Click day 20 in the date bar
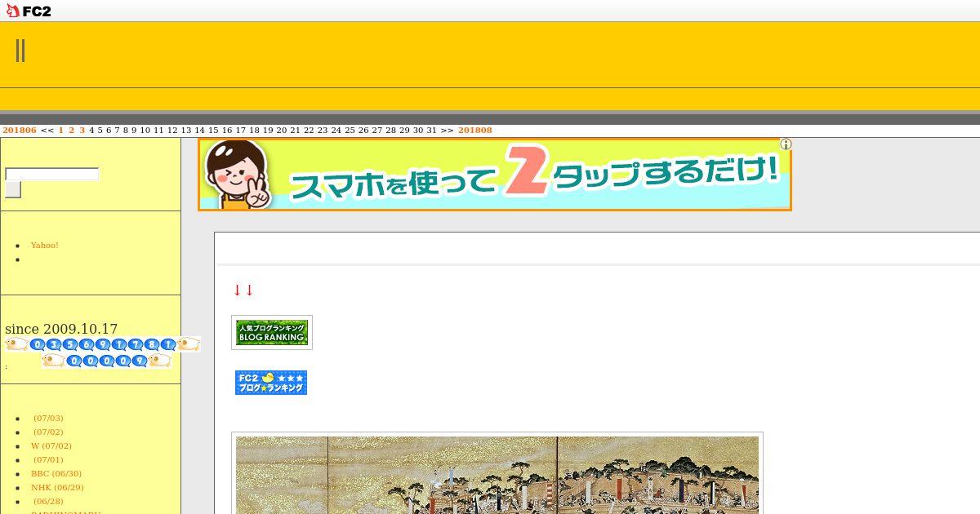980x514 pixels. click(x=282, y=131)
